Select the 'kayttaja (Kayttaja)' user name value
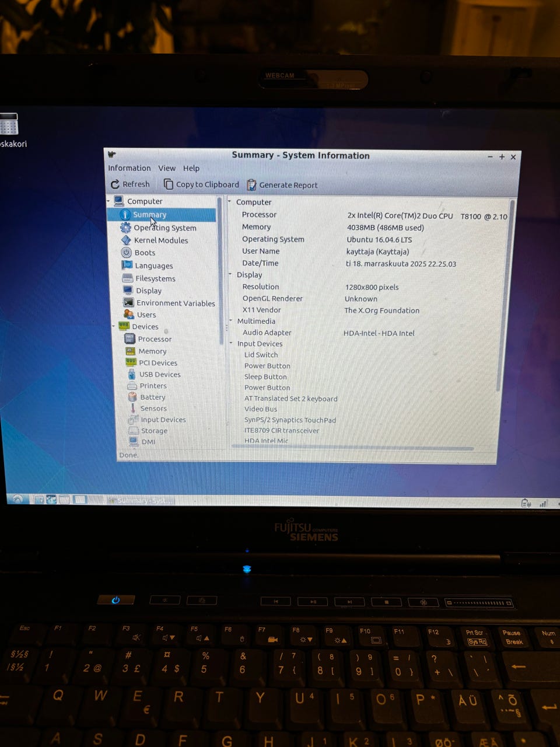This screenshot has width=560, height=747. point(378,252)
